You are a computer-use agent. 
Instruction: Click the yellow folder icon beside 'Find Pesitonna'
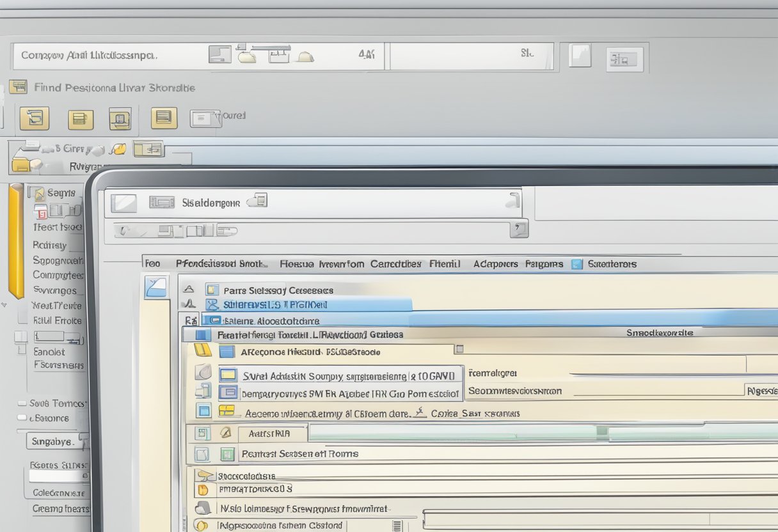click(18, 87)
